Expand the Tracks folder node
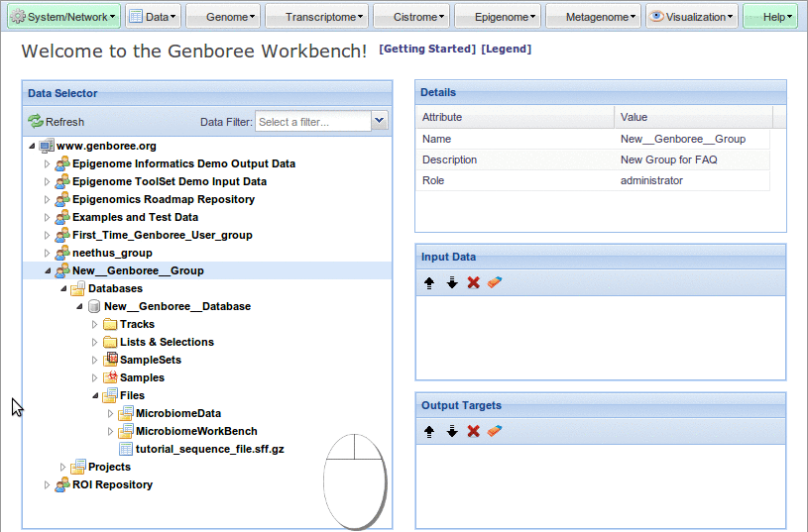The image size is (808, 532). (x=95, y=325)
